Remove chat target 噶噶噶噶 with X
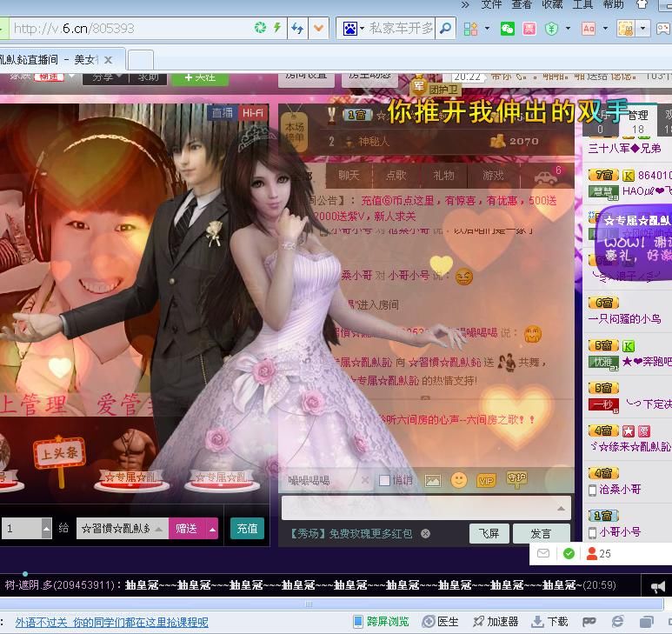672x634 pixels. (365, 481)
